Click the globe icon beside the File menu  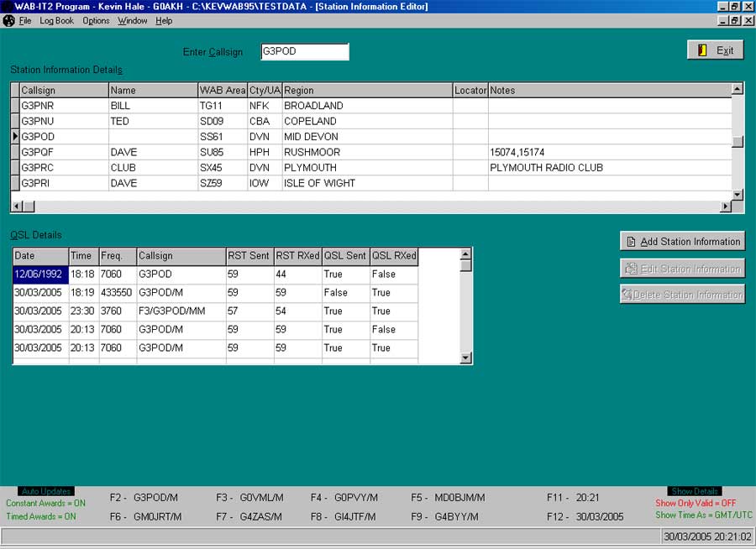pos(8,20)
